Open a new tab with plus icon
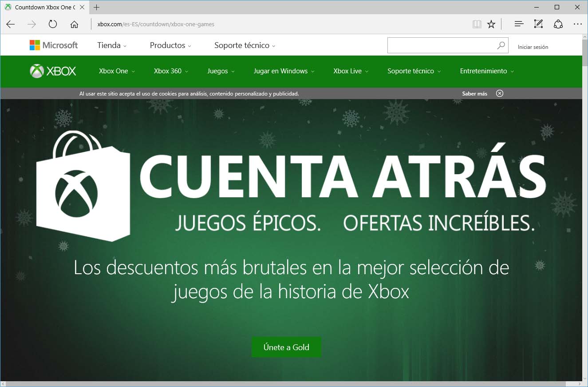This screenshot has width=588, height=387. [x=97, y=7]
